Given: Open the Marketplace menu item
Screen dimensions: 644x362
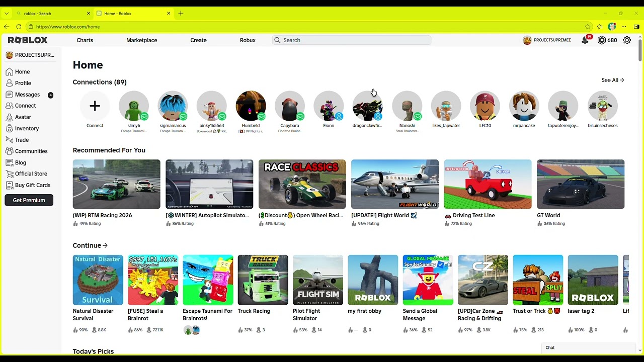Looking at the screenshot, I should pos(142,40).
